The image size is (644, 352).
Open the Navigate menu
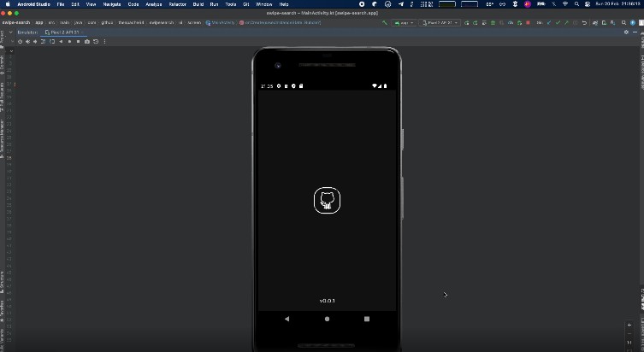point(112,4)
